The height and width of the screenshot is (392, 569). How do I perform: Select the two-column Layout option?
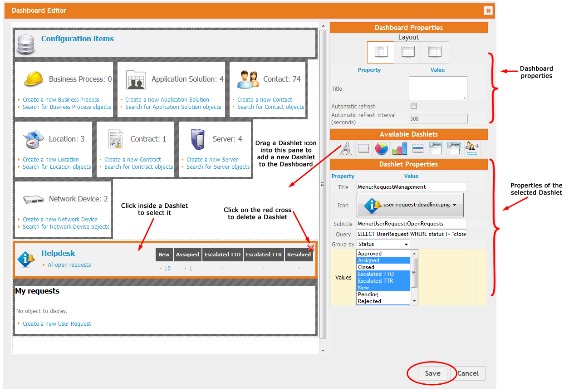point(407,52)
